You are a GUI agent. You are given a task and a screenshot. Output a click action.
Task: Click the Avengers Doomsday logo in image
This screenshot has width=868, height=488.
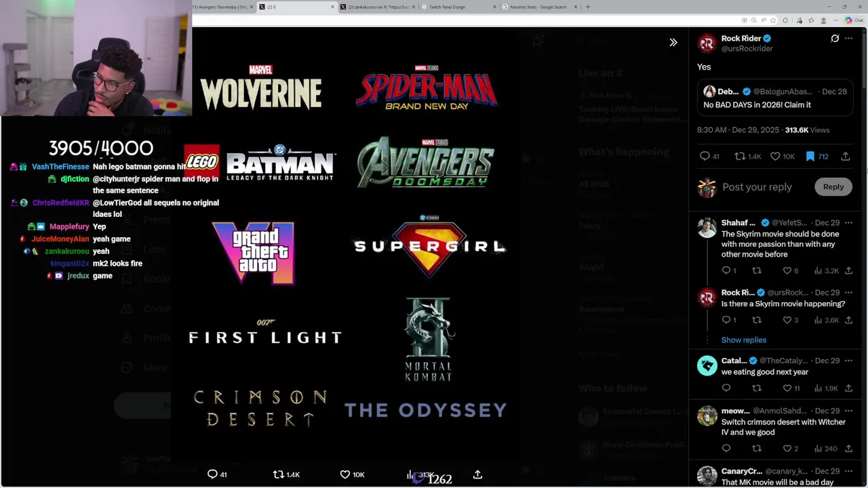pyautogui.click(x=426, y=163)
